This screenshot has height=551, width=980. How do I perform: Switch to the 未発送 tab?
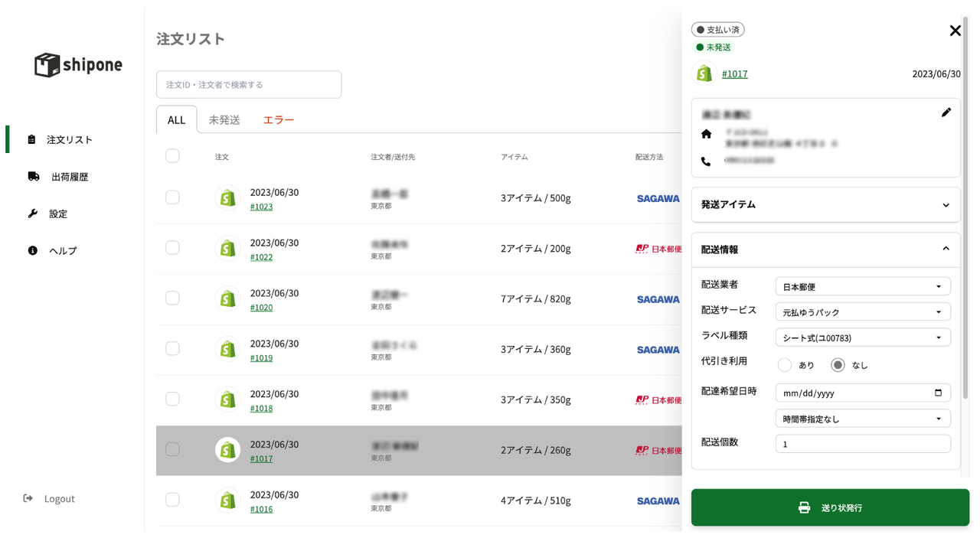pyautogui.click(x=224, y=119)
